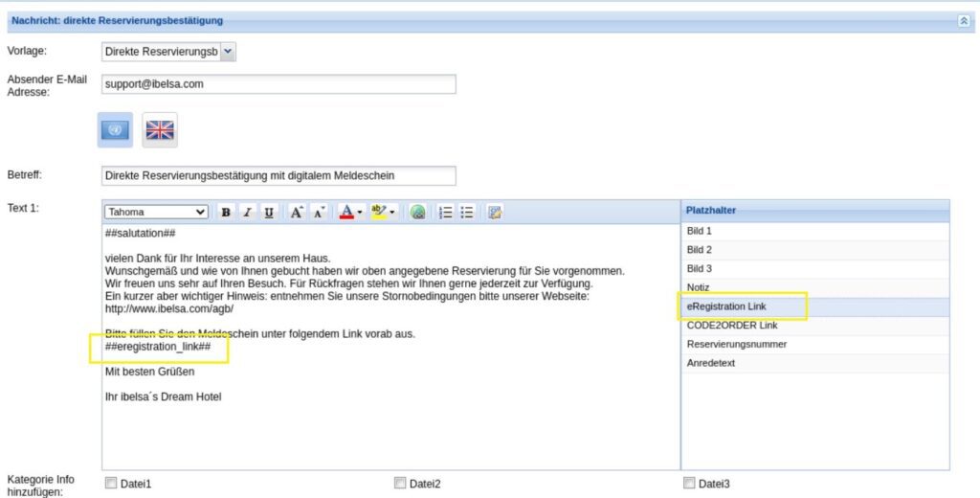The width and height of the screenshot is (980, 498).
Task: Check the Datei3 checkbox
Action: click(x=689, y=484)
